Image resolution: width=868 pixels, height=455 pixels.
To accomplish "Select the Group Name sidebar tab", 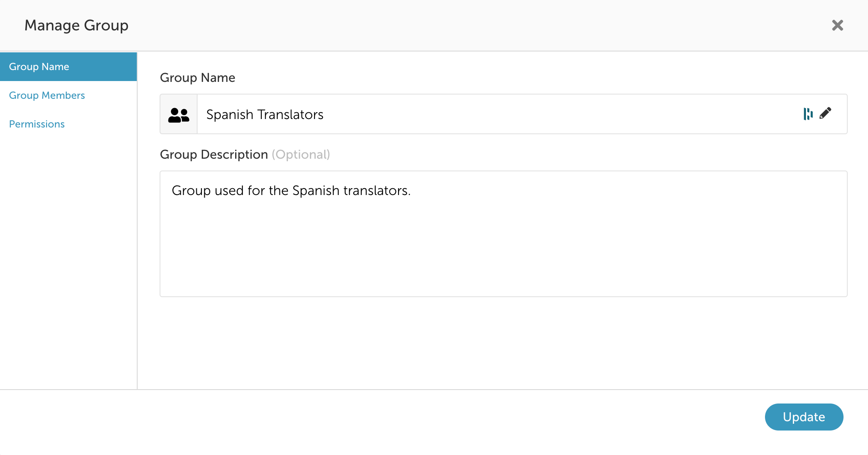I will (68, 67).
